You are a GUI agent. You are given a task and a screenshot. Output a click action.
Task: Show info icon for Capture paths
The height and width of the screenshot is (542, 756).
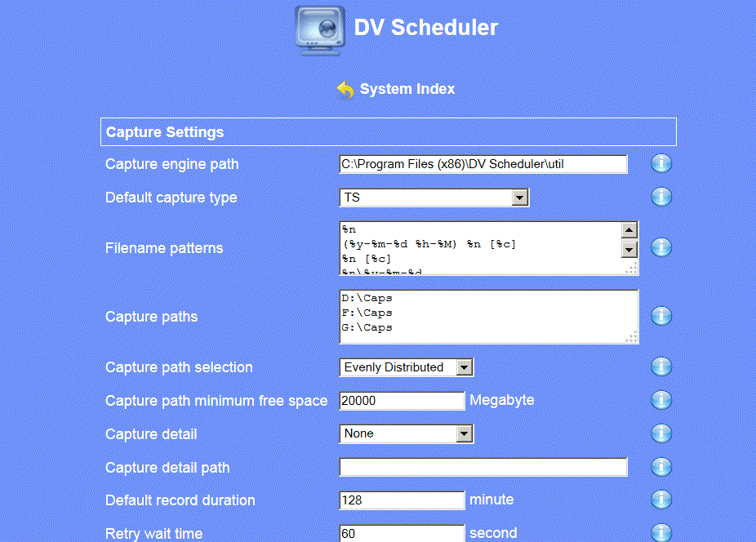click(661, 316)
